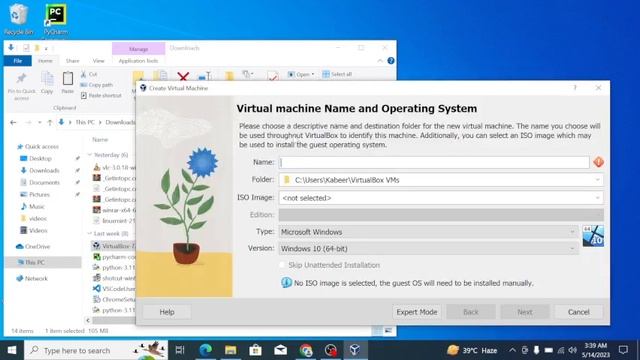Click the red Delete X icon in Explorer
Screen dimensions: 640x360
183,76
